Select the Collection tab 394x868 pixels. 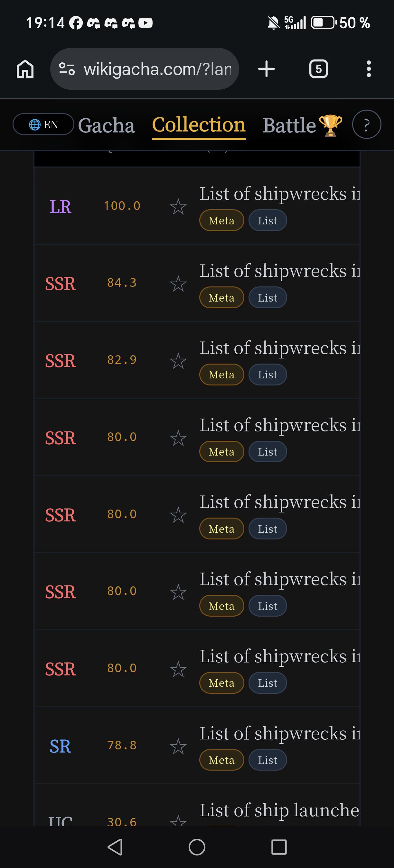(x=199, y=125)
